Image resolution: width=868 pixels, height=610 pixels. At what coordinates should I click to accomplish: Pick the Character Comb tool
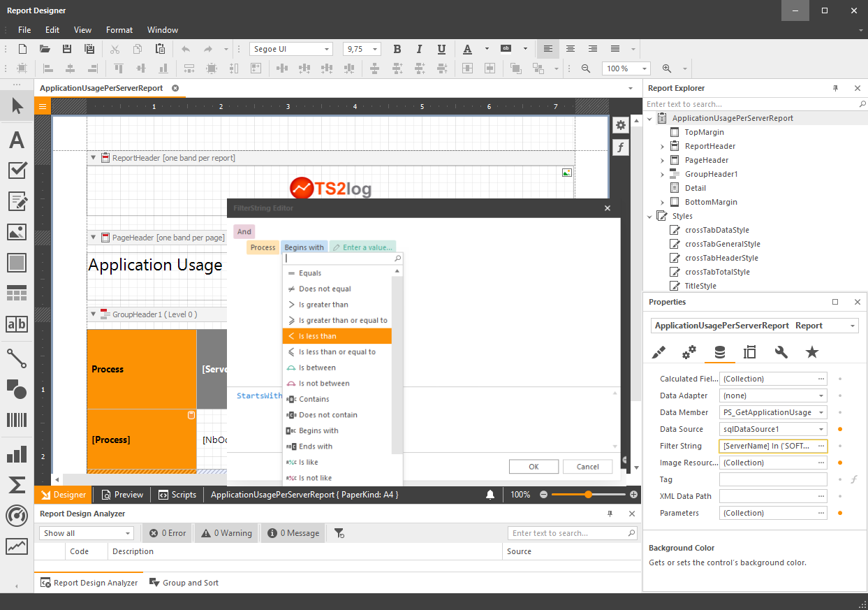coord(17,324)
